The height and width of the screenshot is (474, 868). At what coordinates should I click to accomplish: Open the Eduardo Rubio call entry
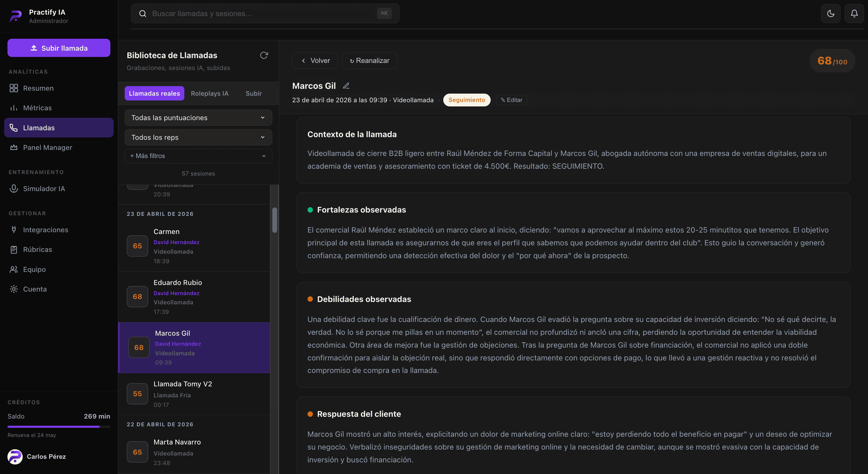coord(194,297)
